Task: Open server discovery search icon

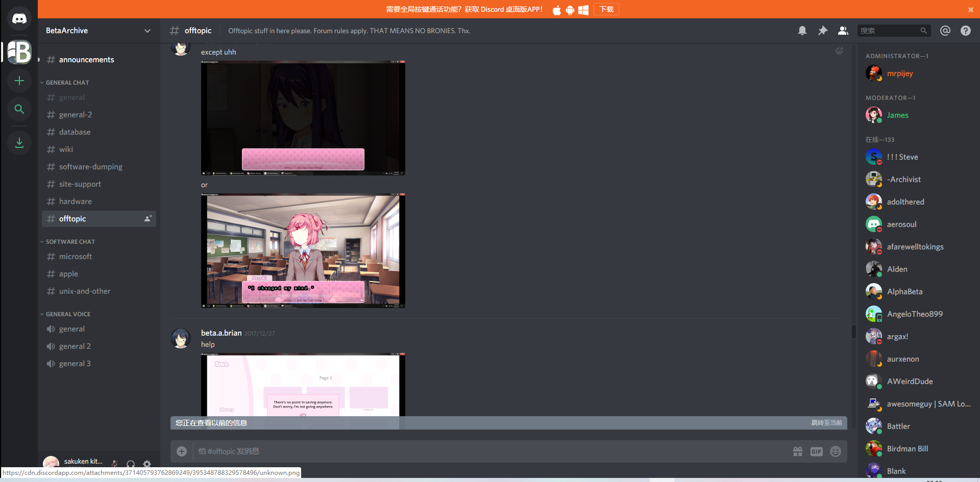Action: [19, 109]
